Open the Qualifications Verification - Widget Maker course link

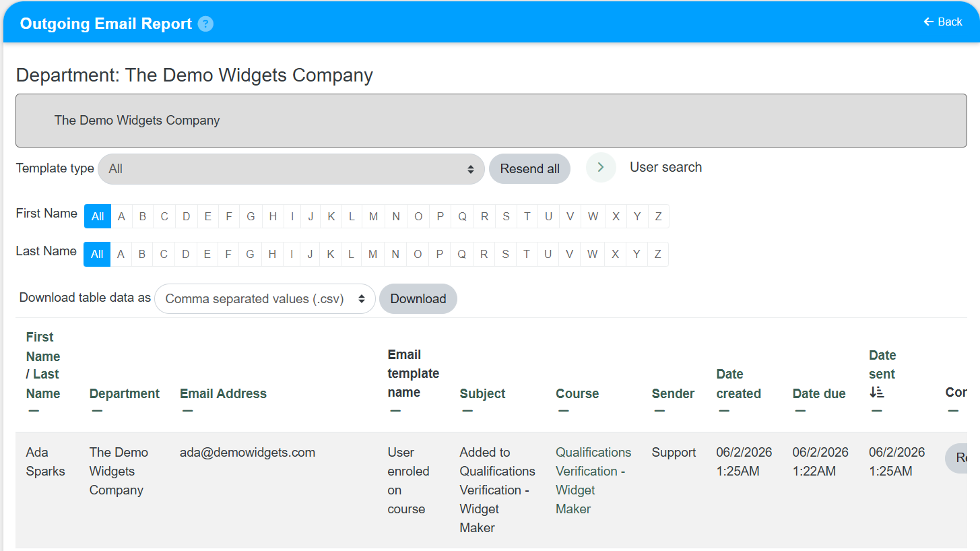(x=593, y=480)
